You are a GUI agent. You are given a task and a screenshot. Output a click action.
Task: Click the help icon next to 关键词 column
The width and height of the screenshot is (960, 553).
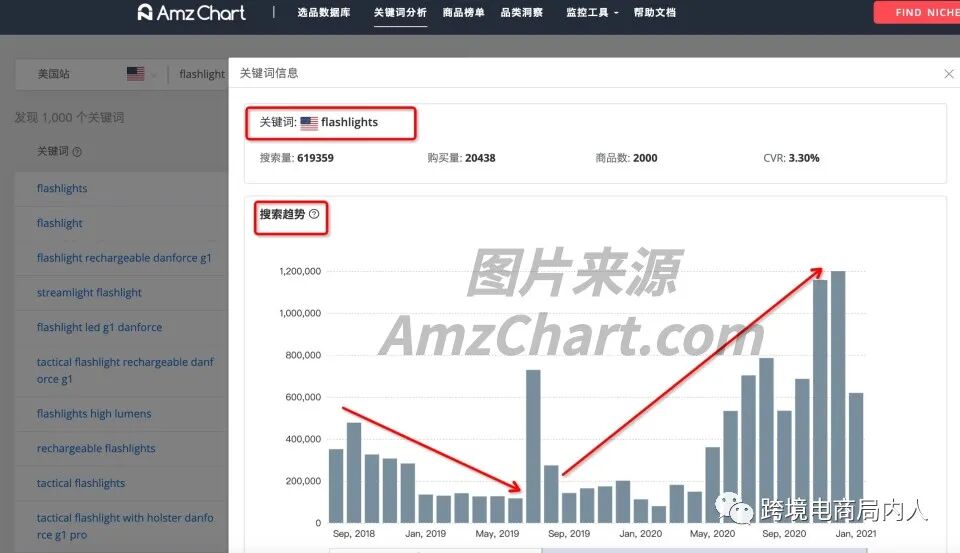pos(77,152)
